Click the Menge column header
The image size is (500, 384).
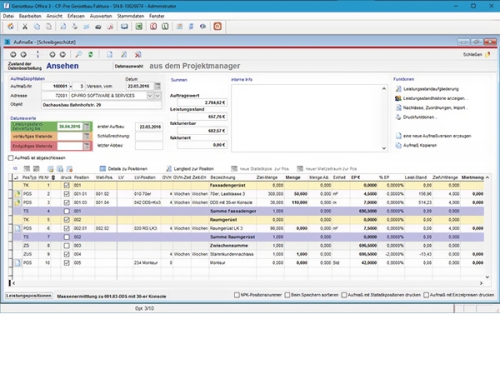point(293,177)
